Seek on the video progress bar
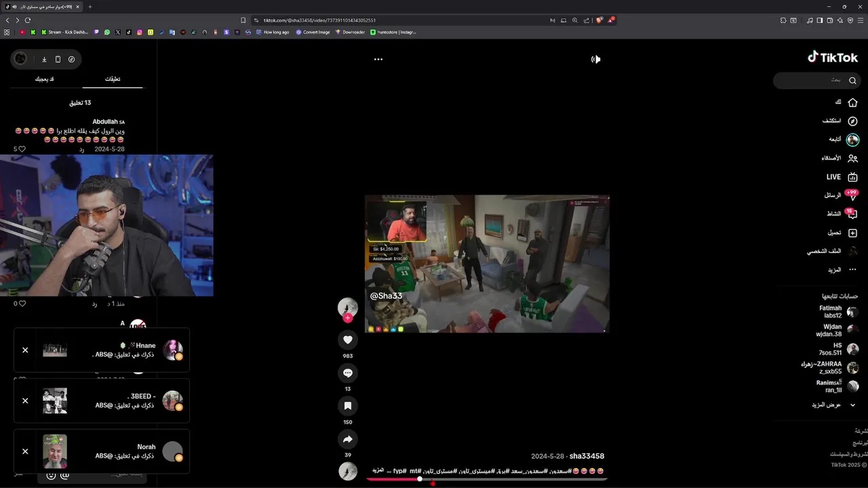This screenshot has width=868, height=488. tap(487, 479)
